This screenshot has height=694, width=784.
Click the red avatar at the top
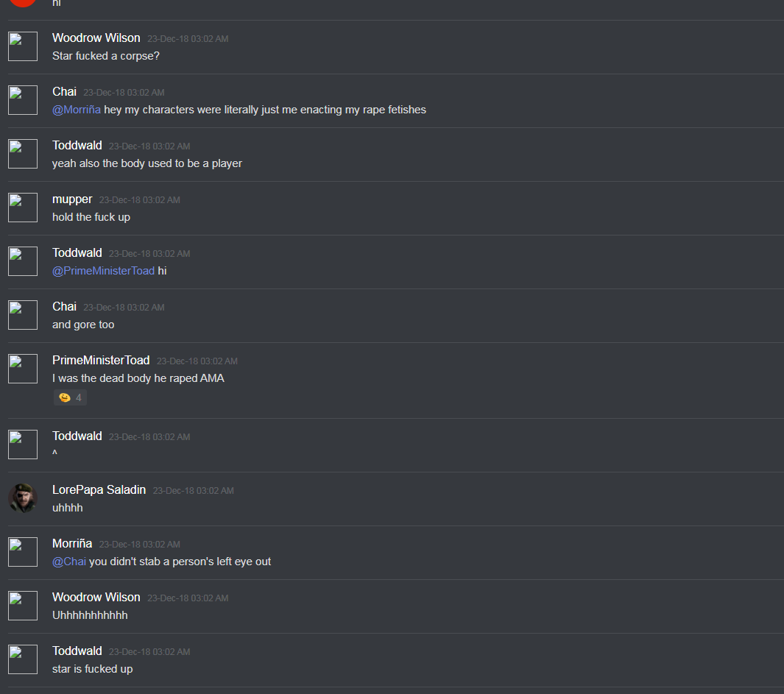coord(23,2)
